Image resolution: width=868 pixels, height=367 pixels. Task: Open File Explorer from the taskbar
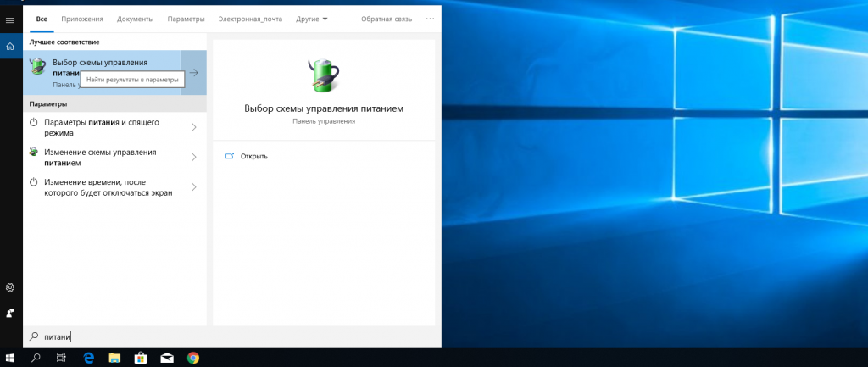click(x=114, y=358)
